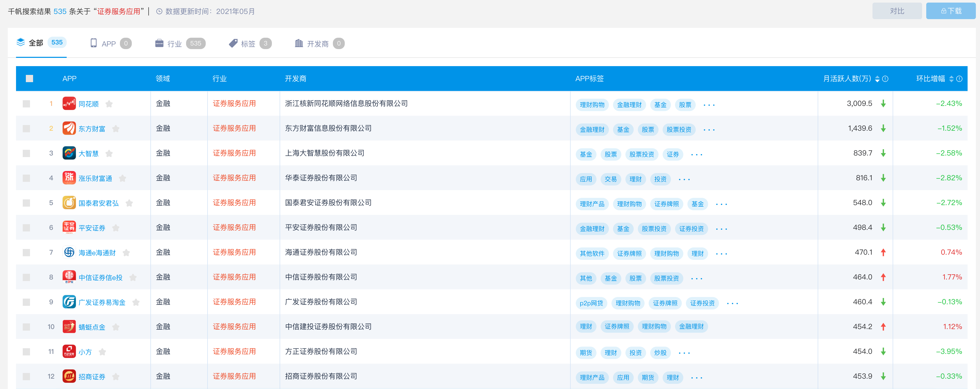Check the box for 国泰君安君弘 row

[x=26, y=203]
